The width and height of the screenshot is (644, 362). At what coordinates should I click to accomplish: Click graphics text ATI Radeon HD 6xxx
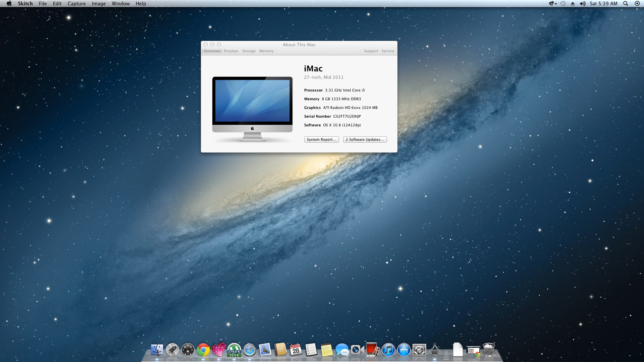point(350,108)
